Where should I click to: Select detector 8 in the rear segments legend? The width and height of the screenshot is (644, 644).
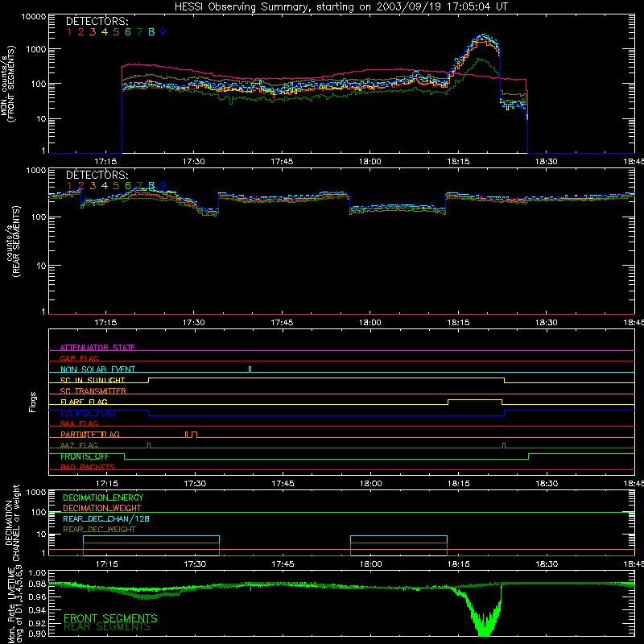151,186
